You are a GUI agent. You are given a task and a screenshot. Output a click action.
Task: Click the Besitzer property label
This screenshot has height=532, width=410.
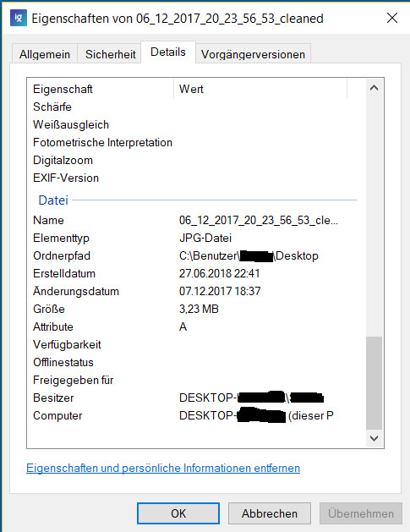pos(53,398)
